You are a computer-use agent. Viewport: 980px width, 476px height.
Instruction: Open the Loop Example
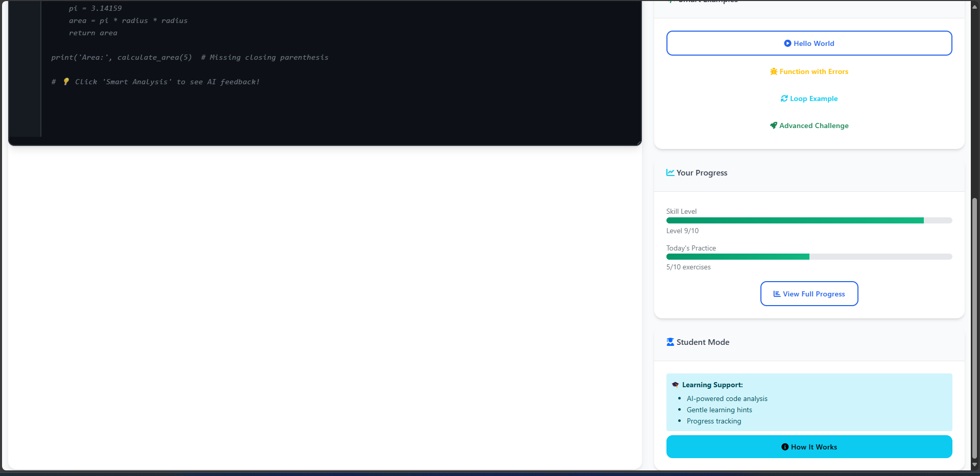click(809, 98)
